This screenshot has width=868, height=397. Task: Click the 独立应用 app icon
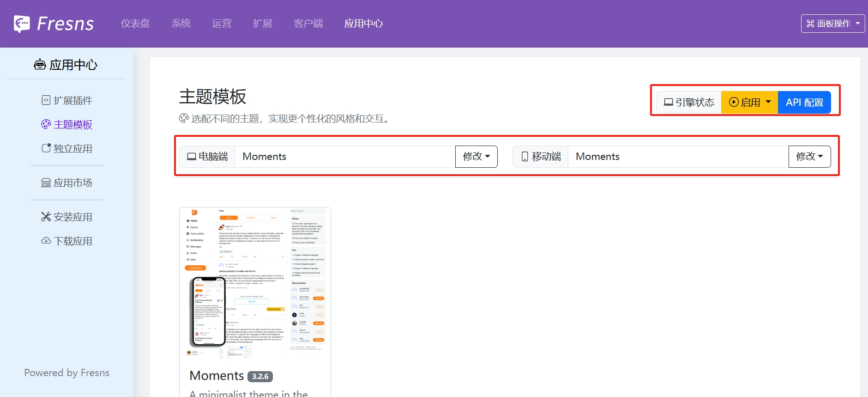46,148
